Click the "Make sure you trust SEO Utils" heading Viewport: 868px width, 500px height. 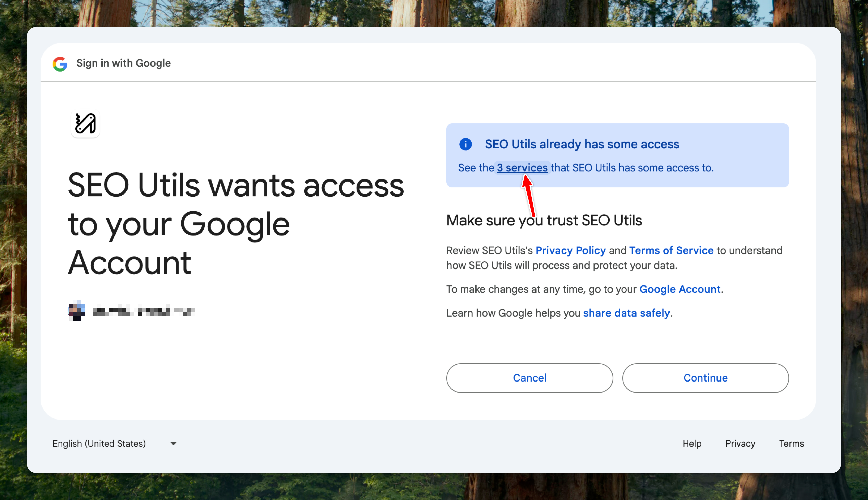click(x=544, y=221)
